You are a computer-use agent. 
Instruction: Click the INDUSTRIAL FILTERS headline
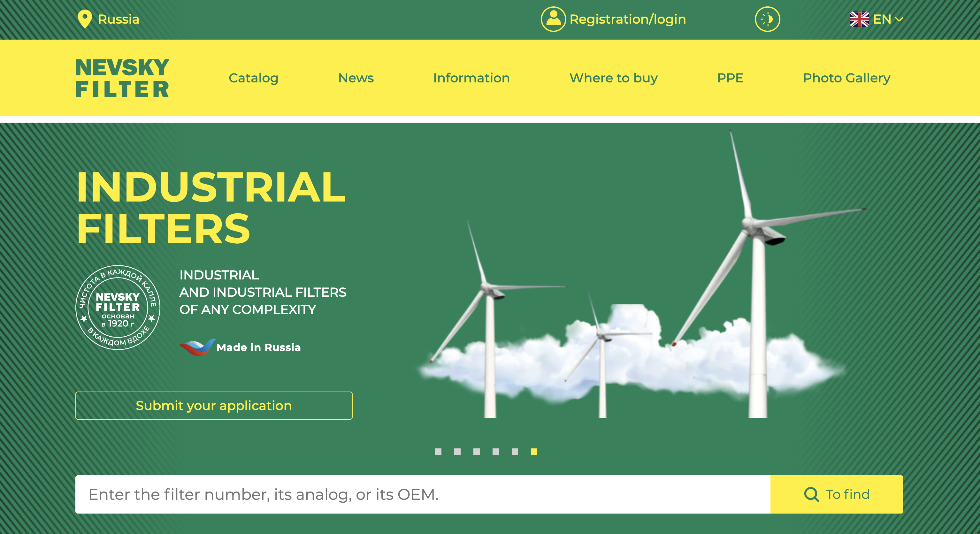pyautogui.click(x=211, y=207)
